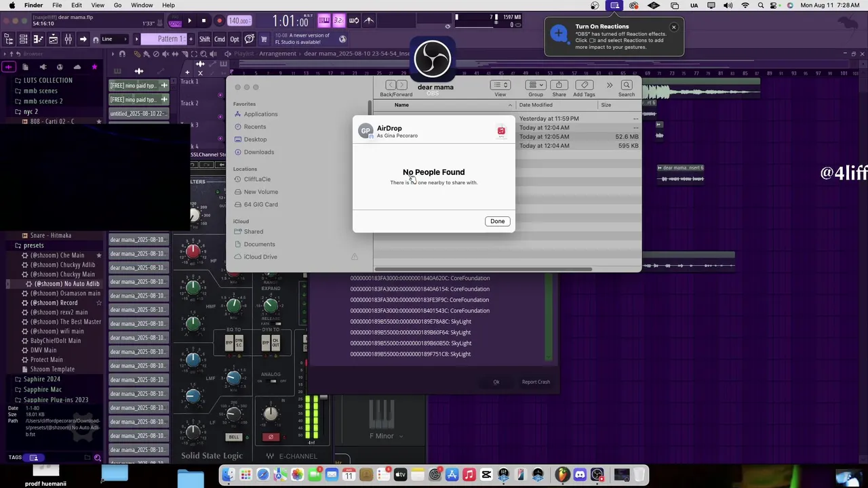Collapse the presets folder in browser

click(33, 245)
